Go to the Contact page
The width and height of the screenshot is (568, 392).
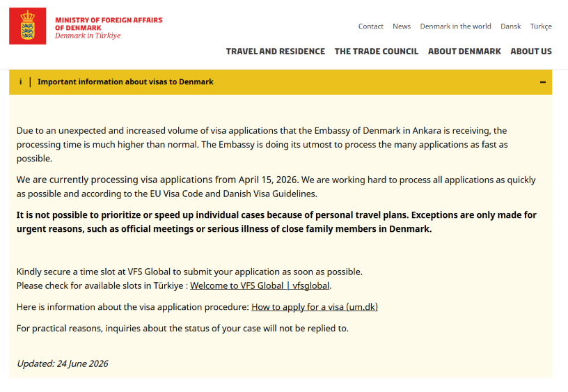coord(370,26)
